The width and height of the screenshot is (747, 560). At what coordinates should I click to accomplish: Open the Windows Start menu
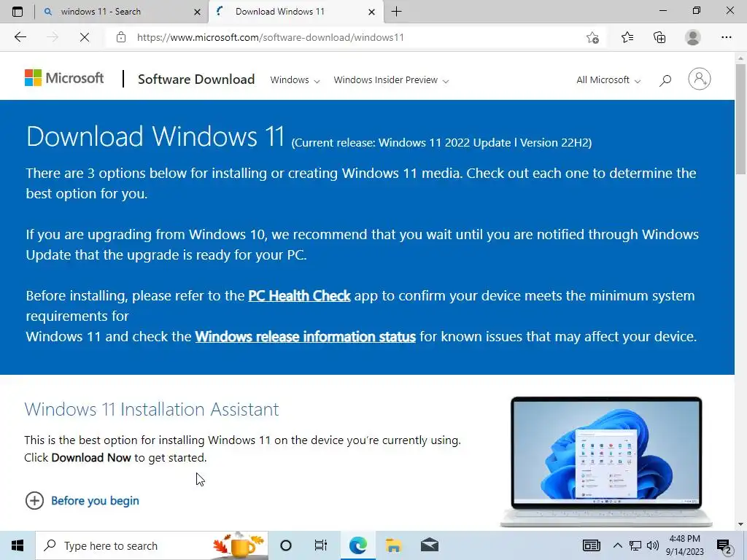(x=18, y=545)
